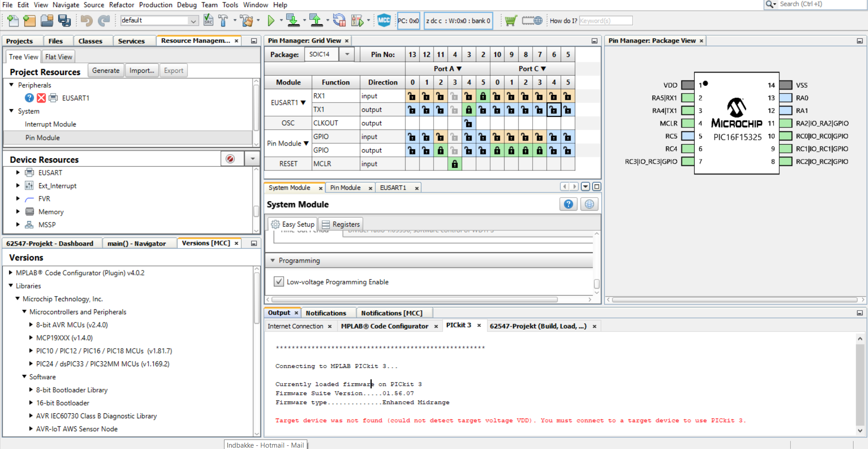Toggle CLKOUT lock on Port A 4

click(x=469, y=123)
